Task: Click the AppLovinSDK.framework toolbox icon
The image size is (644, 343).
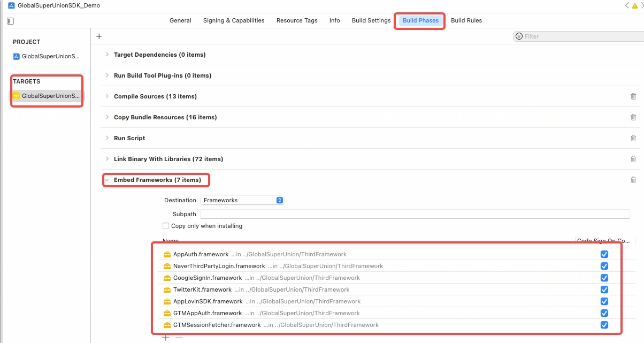Action: click(167, 301)
